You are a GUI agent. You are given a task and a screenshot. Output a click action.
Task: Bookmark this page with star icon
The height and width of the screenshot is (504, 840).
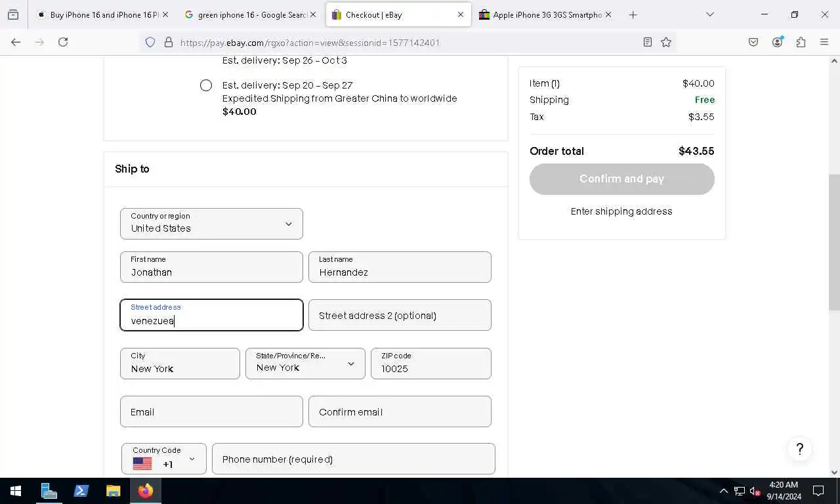coord(666,42)
